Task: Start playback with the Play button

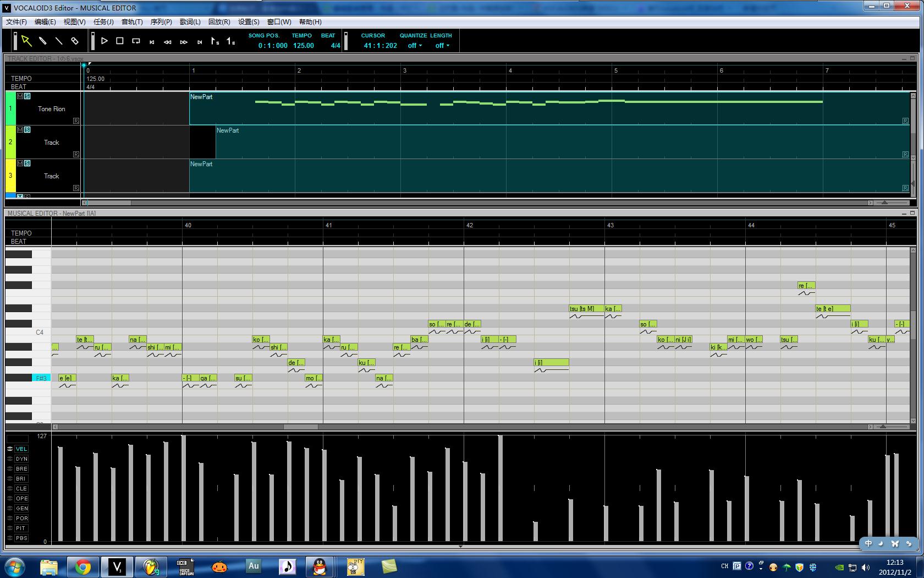Action: pyautogui.click(x=104, y=41)
